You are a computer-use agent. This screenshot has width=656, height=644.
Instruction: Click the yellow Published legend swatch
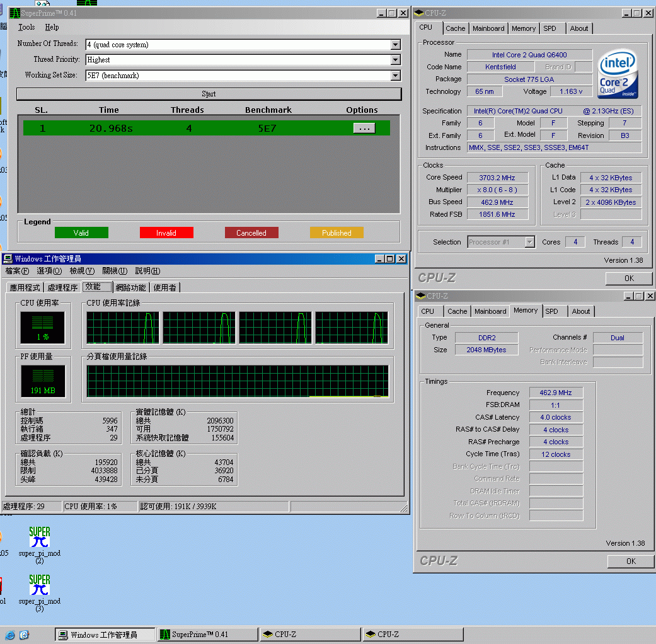click(337, 233)
